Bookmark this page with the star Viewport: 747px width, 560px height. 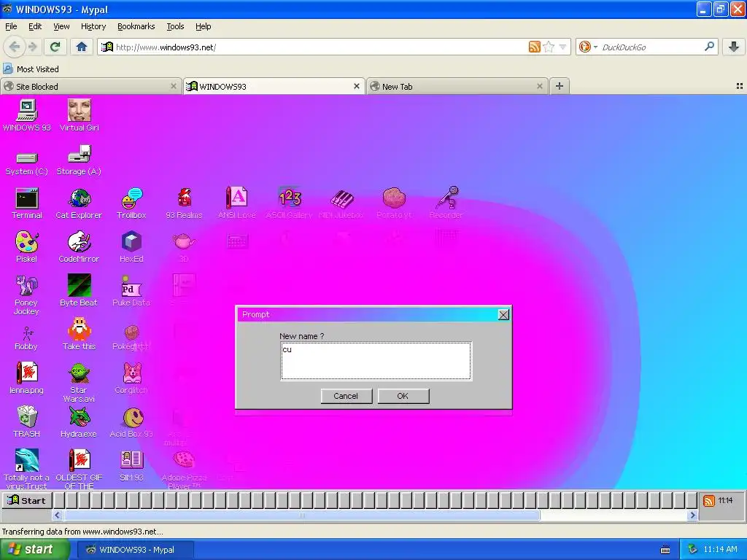(x=549, y=47)
